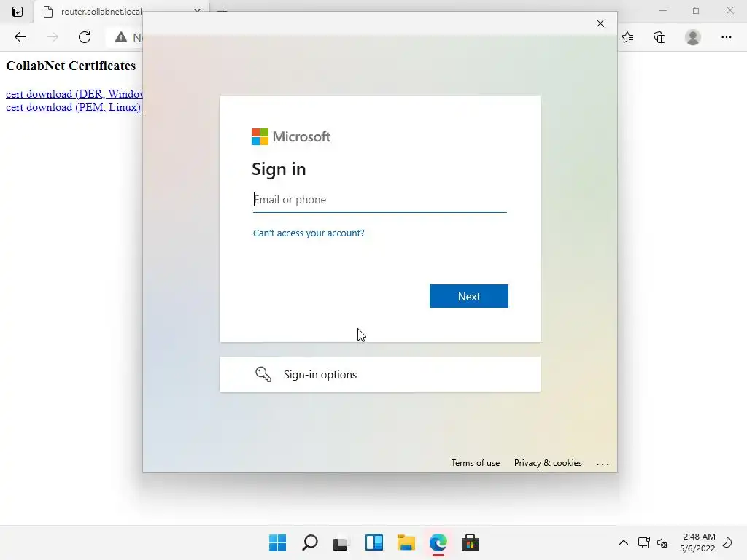Open Privacy & cookies link
Viewport: 747px width, 560px height.
(548, 463)
